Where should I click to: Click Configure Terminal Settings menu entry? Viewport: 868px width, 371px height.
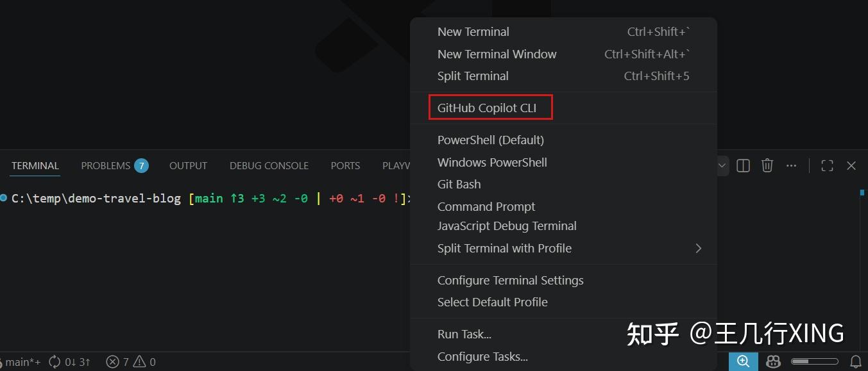[x=510, y=280]
